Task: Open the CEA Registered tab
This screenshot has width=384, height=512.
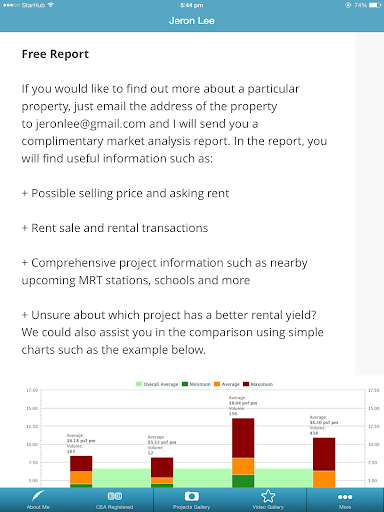Action: click(x=115, y=500)
